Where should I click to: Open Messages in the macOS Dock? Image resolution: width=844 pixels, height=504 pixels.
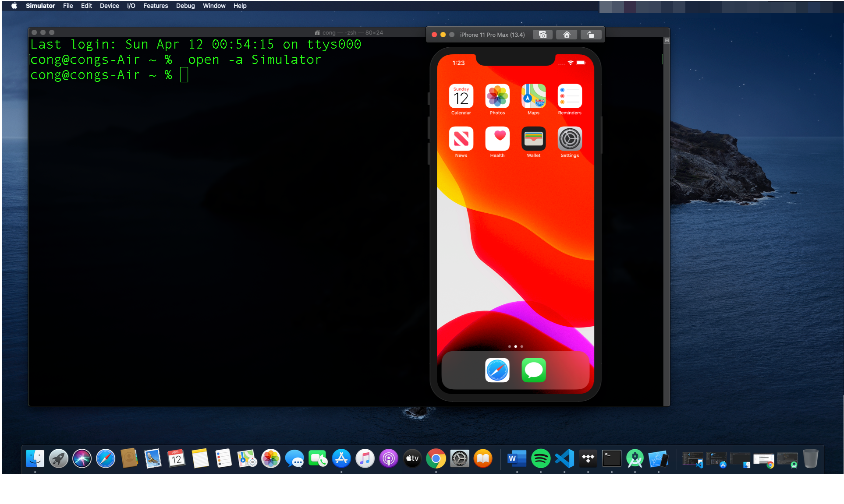[294, 459]
